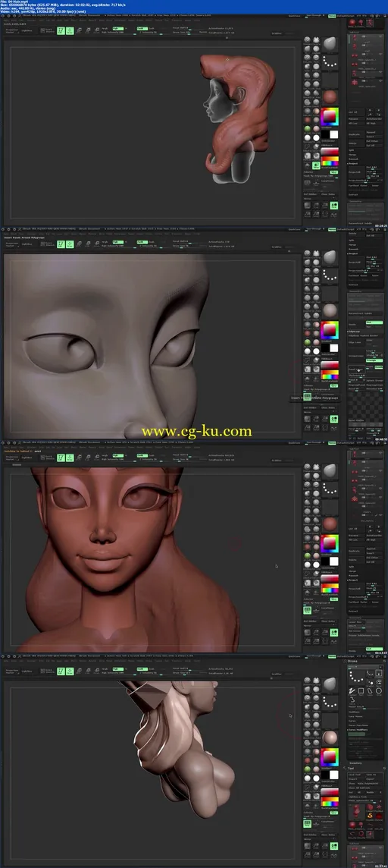Click Reconstruct Subdiv in the eye close-up frame

tap(365, 313)
